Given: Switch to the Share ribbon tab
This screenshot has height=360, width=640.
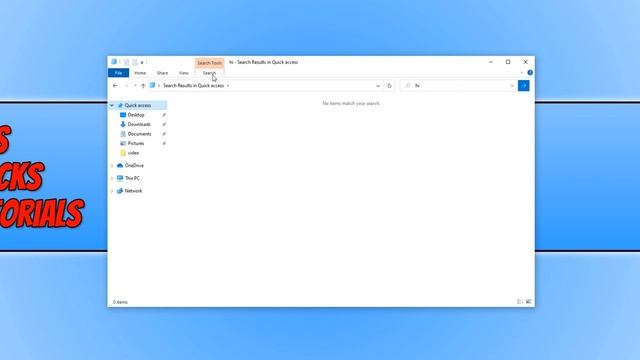Looking at the screenshot, I should [162, 73].
